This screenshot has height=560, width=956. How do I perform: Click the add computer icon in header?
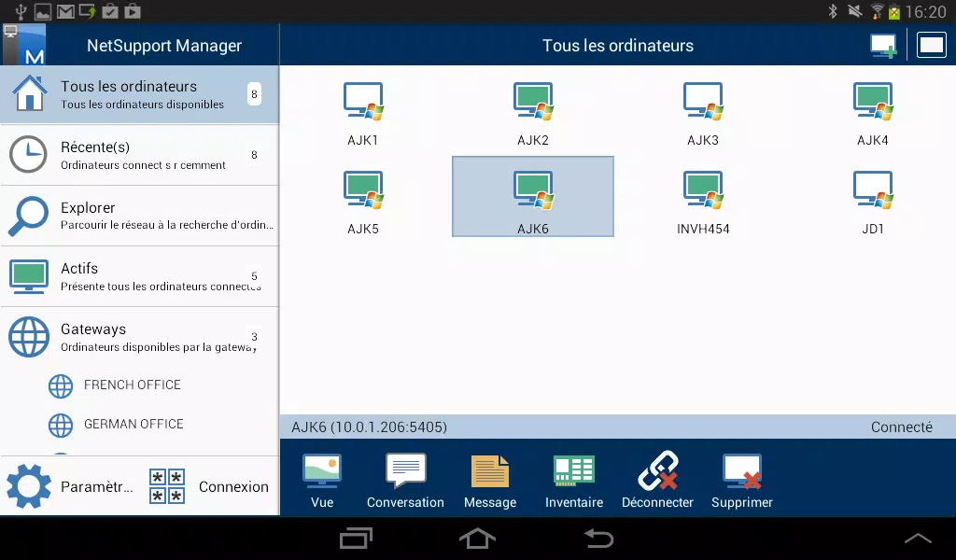point(883,46)
